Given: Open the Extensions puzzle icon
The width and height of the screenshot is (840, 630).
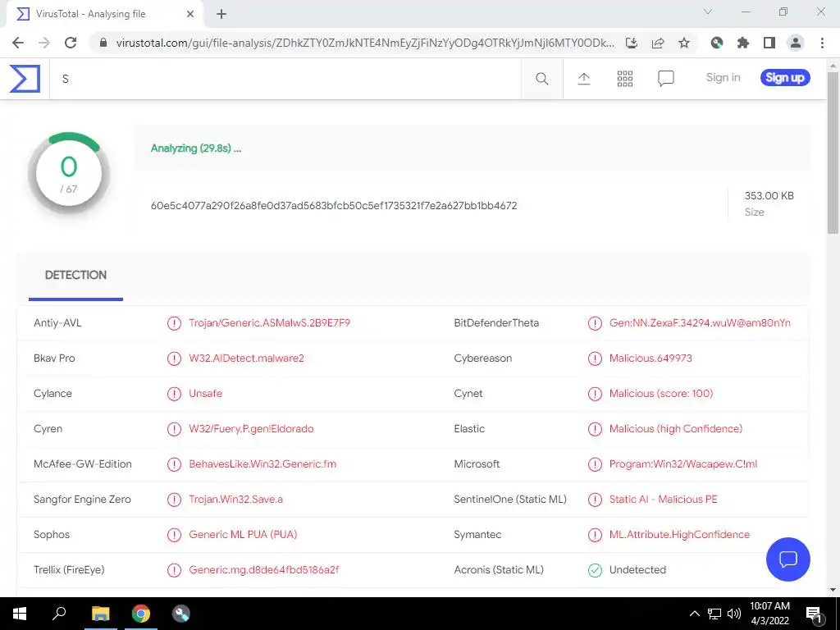Looking at the screenshot, I should [x=743, y=43].
